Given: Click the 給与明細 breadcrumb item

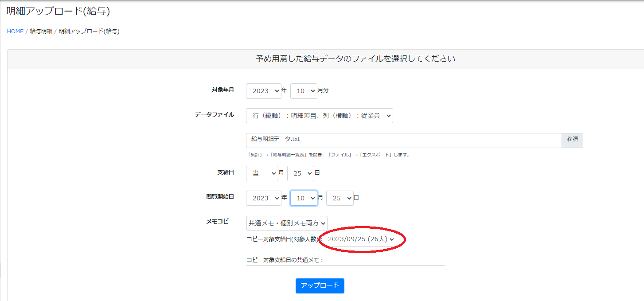Looking at the screenshot, I should pyautogui.click(x=41, y=31).
